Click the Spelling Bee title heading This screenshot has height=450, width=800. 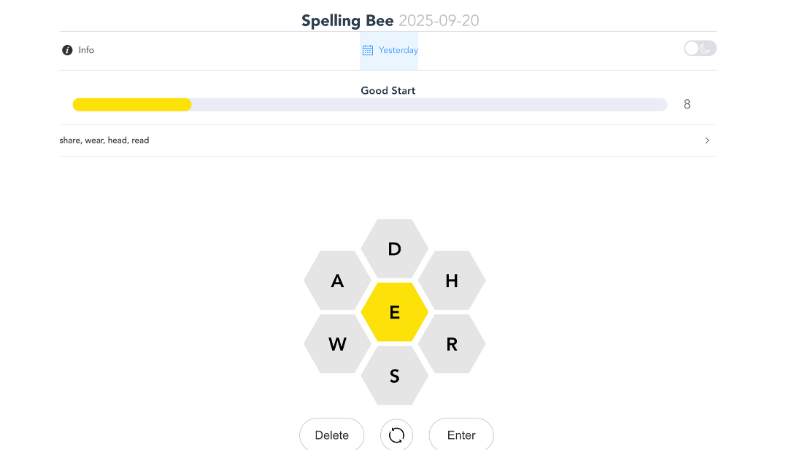[347, 20]
